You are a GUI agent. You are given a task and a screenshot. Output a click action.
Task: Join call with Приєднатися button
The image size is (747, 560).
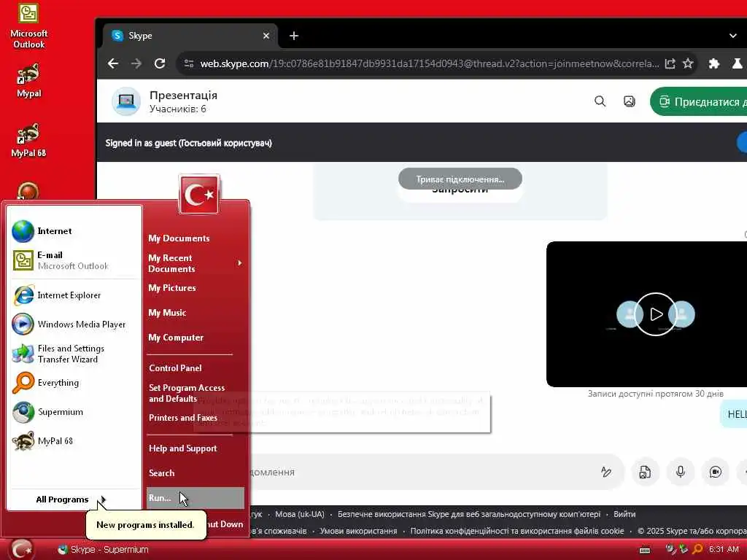pos(699,101)
